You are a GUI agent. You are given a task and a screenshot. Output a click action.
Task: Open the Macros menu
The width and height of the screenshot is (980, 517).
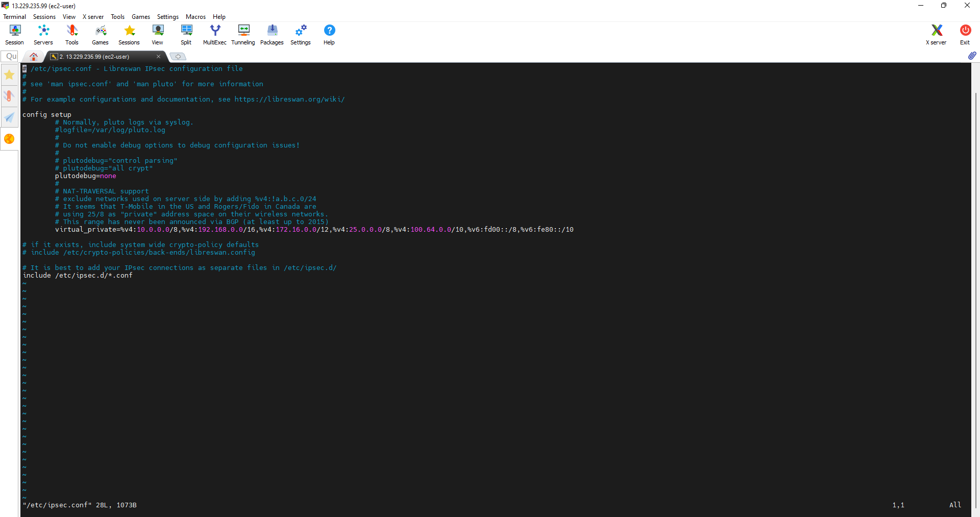[195, 17]
